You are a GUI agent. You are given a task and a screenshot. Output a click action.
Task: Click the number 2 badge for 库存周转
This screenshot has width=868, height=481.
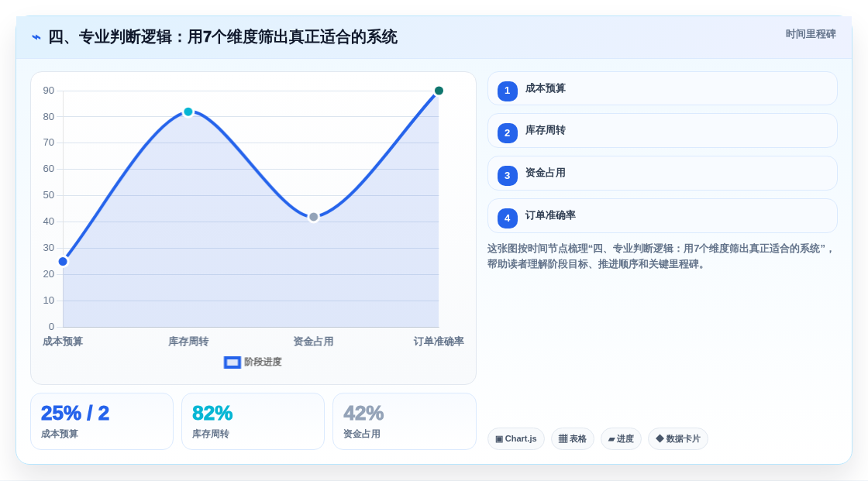tap(507, 133)
